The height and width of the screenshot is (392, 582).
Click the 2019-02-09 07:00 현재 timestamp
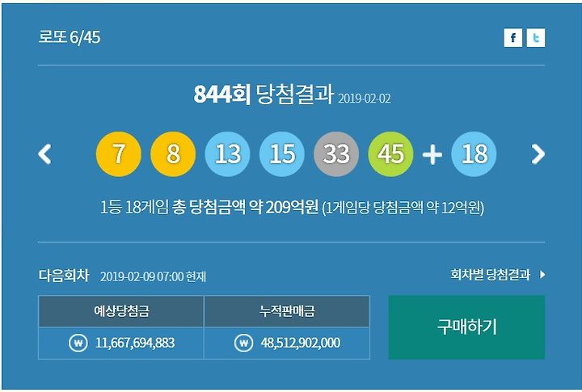pyautogui.click(x=153, y=276)
